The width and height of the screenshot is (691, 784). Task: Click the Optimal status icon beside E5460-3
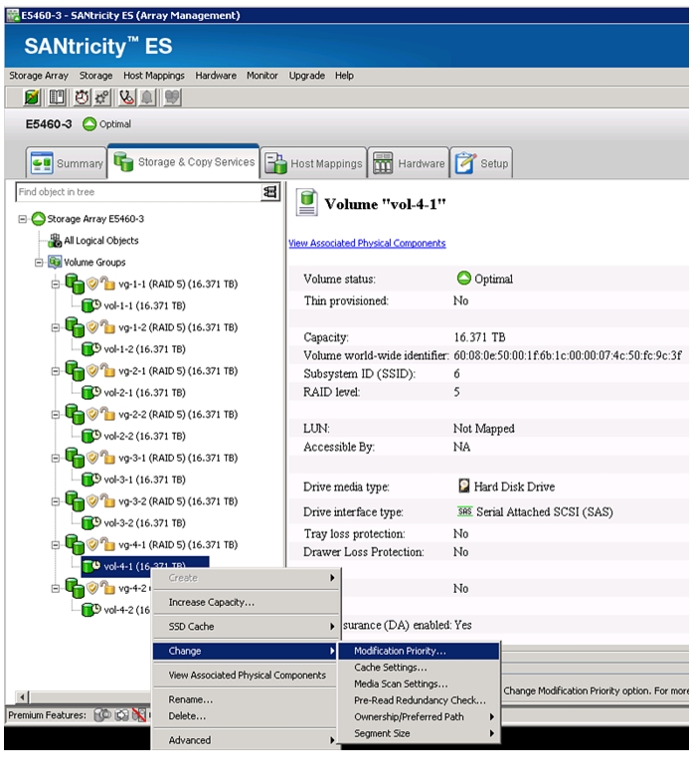pos(89,124)
